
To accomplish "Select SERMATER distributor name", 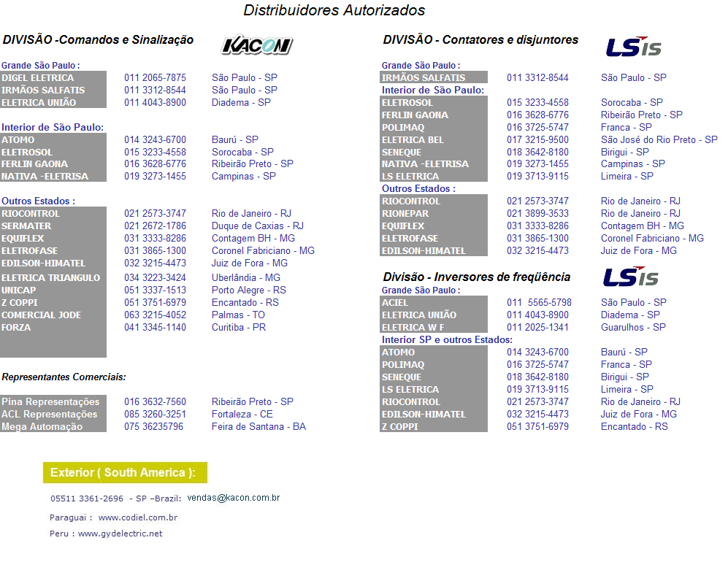I will point(26,226).
